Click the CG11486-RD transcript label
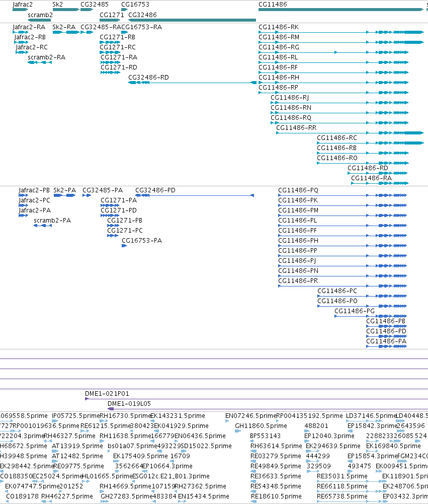This screenshot has width=428, height=504. 368,168
